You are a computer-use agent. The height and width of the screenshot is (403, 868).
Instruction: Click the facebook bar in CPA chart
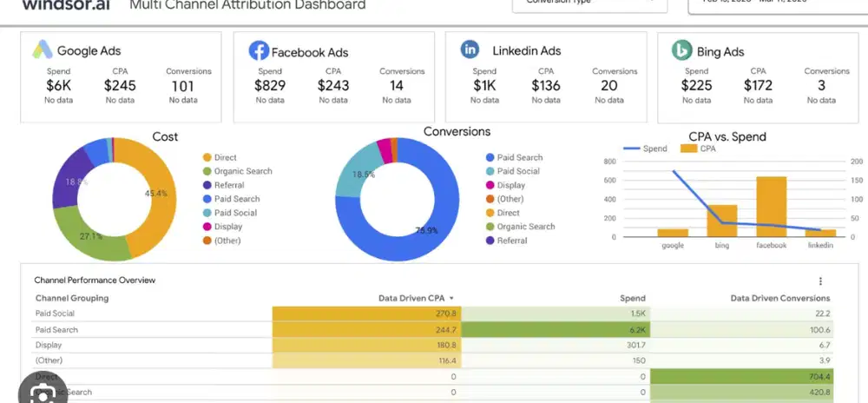click(x=772, y=207)
